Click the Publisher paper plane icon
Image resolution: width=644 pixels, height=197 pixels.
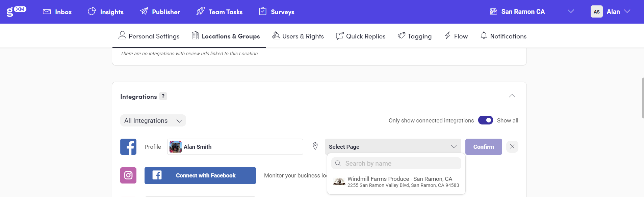point(144,11)
